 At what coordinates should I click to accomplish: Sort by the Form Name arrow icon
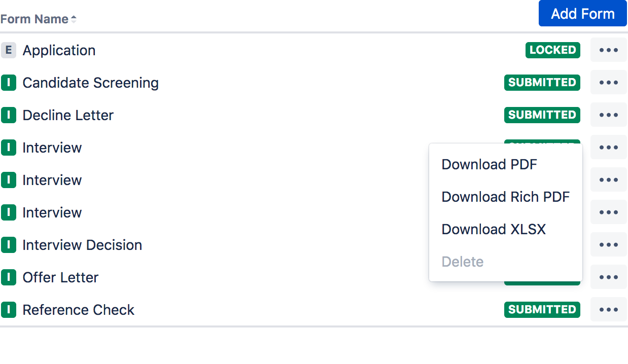(74, 19)
